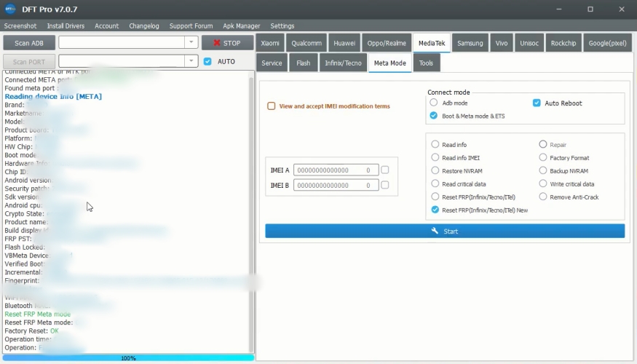
Task: Open the Apk Manager menu
Action: pyautogui.click(x=241, y=25)
